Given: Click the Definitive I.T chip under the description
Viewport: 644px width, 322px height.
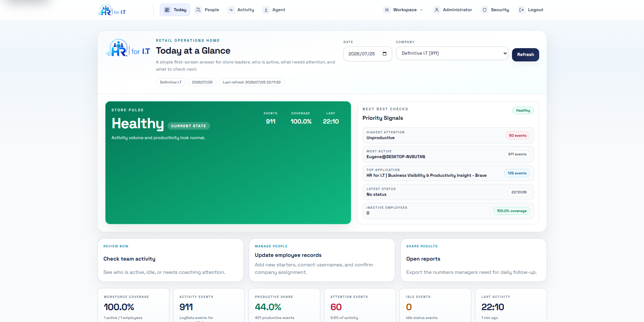Looking at the screenshot, I should click(x=171, y=82).
